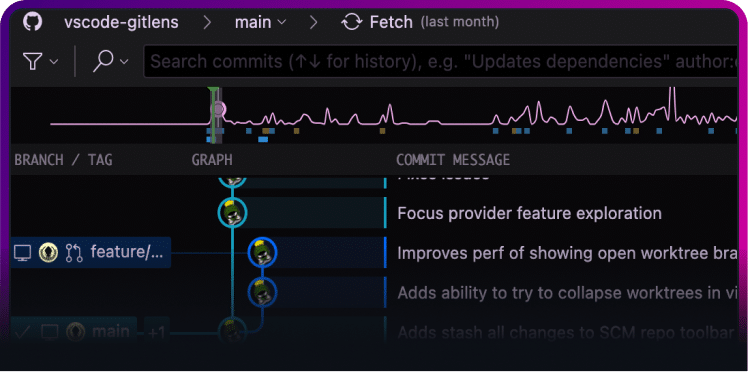Click the magnifier search icon
This screenshot has height=372, width=748.
click(x=103, y=61)
